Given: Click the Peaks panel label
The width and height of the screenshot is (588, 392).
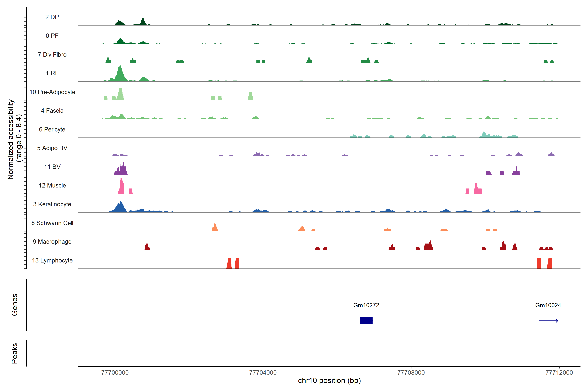Looking at the screenshot, I should (x=15, y=353).
